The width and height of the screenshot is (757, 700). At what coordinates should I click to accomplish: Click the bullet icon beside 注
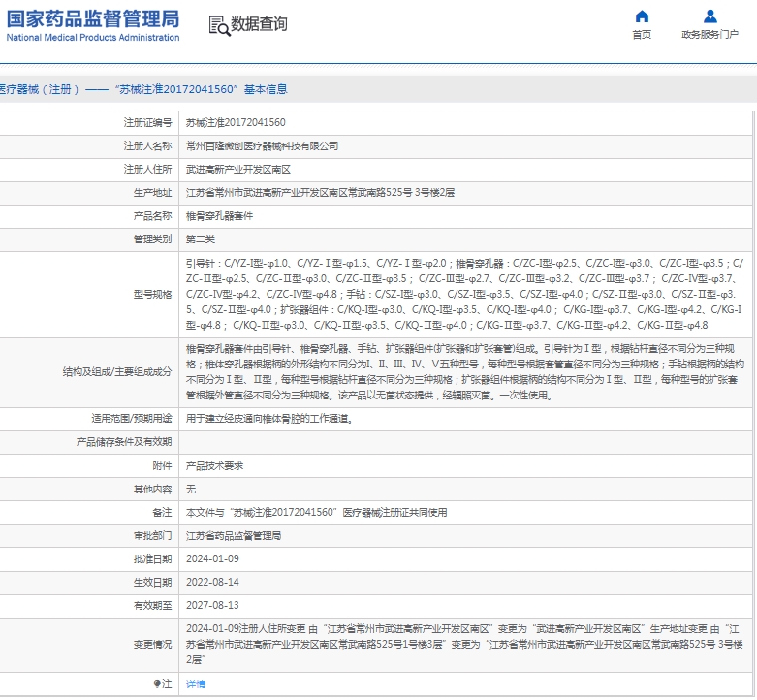(157, 684)
